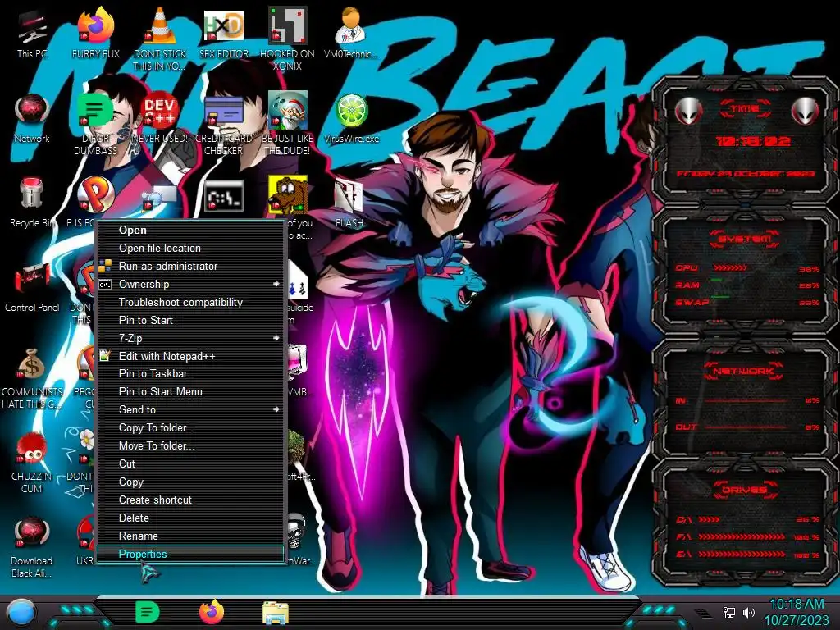Choose Pin to Taskbar
The width and height of the screenshot is (840, 630).
[190, 373]
